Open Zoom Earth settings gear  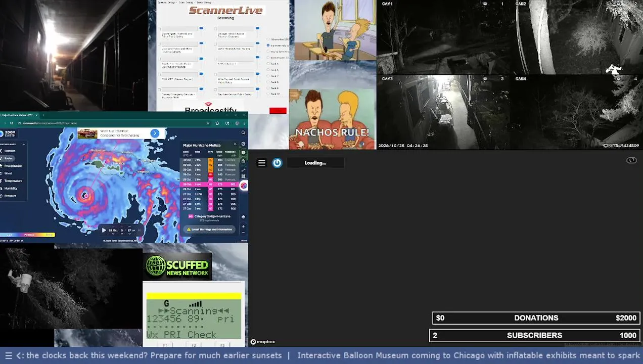coord(243,144)
